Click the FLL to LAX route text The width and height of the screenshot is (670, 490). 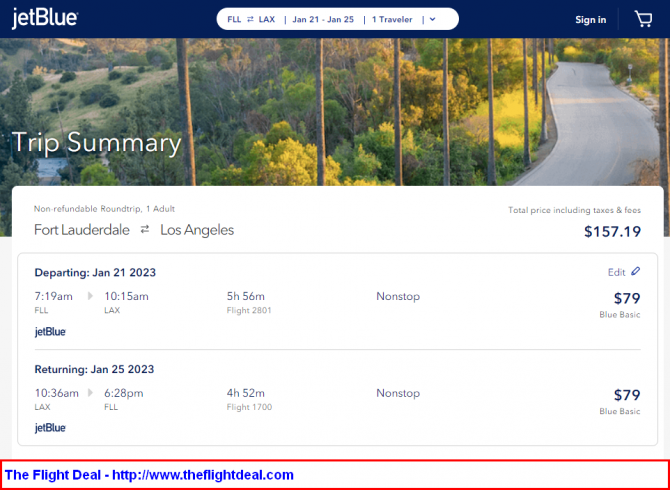click(x=251, y=19)
